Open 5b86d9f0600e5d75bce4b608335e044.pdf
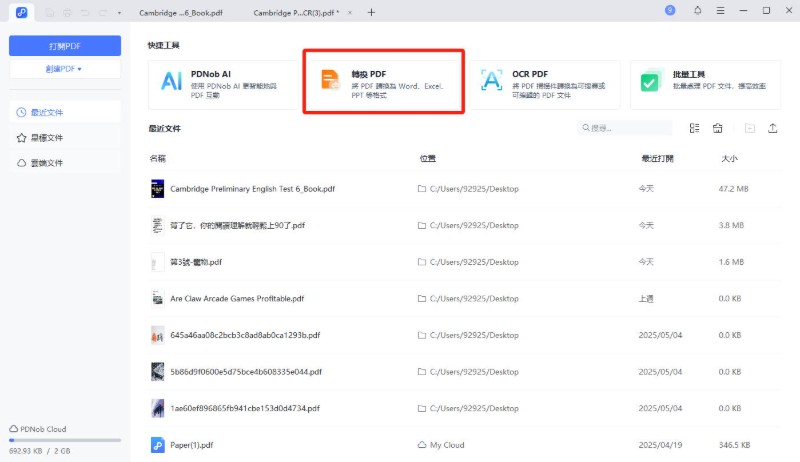Viewport: 800px width, 462px height. (246, 372)
